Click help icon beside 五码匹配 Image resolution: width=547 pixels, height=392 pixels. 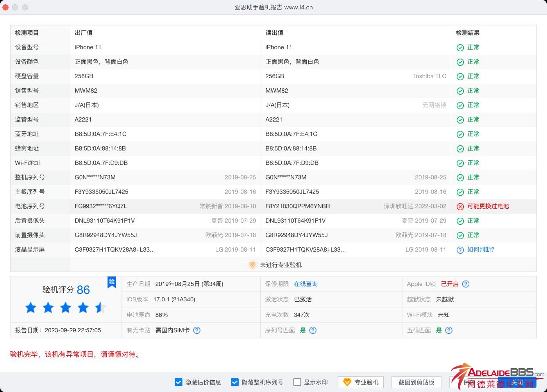(x=449, y=330)
